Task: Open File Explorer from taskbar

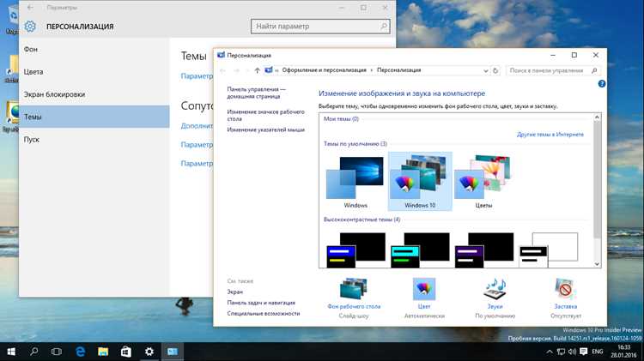Action: tap(103, 352)
